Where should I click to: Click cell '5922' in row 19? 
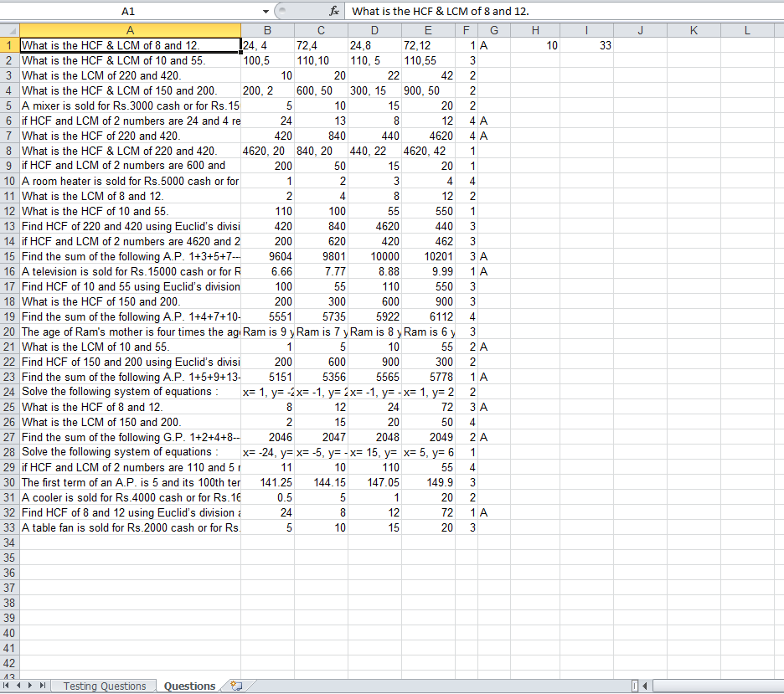click(374, 316)
